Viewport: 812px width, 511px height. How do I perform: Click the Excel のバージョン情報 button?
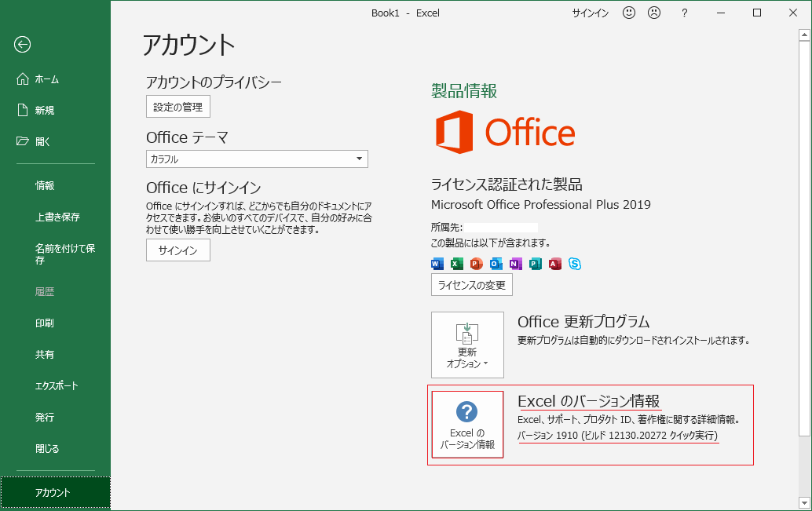point(467,425)
